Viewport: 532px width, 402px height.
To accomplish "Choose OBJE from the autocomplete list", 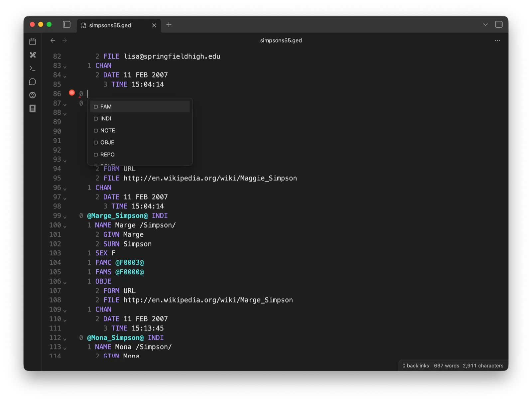I will coord(140,143).
